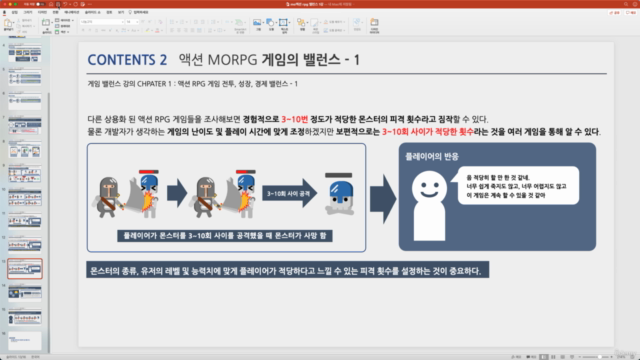Open the 삽입 (Insert) ribbon tab

15,13
